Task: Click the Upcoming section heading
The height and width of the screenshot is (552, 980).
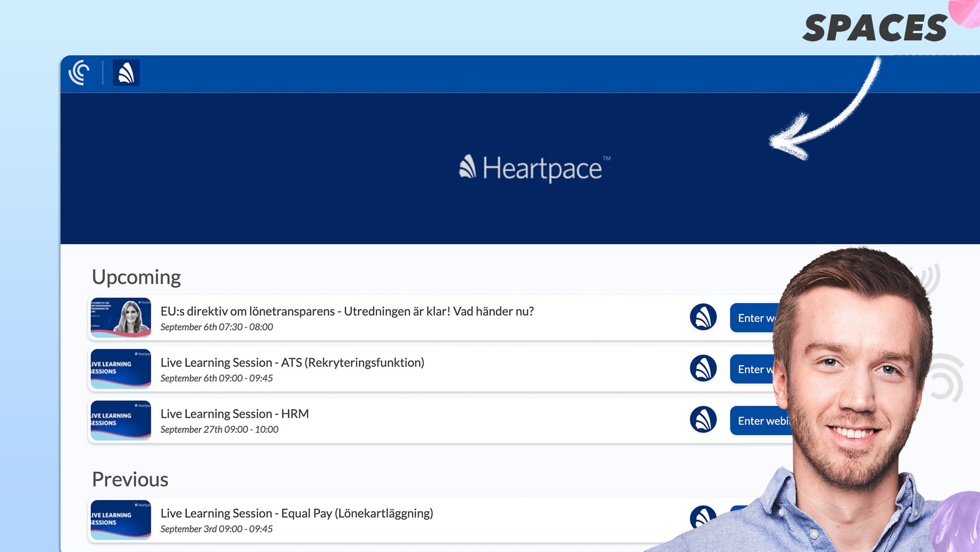Action: (x=136, y=277)
